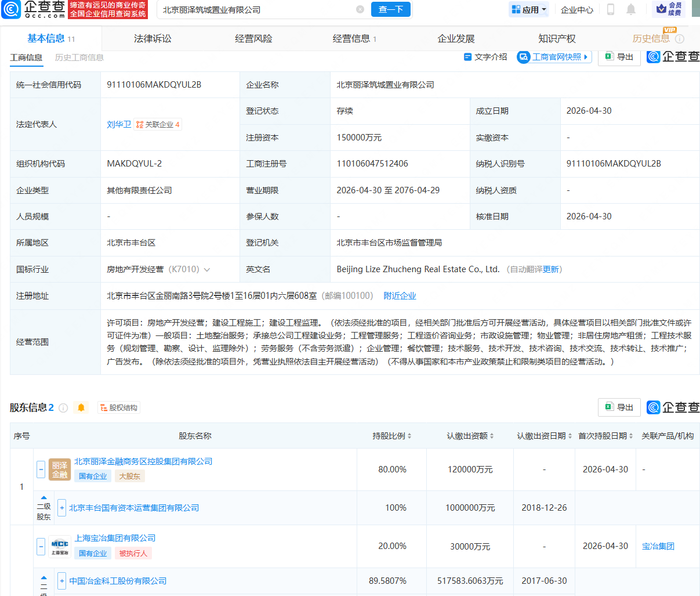Open the 企业发展 tab

[x=456, y=38]
